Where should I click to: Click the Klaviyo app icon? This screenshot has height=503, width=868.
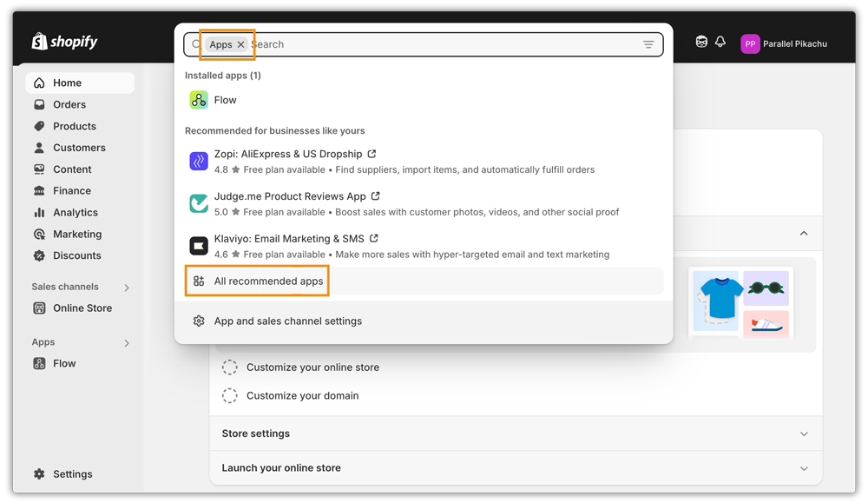coord(199,245)
